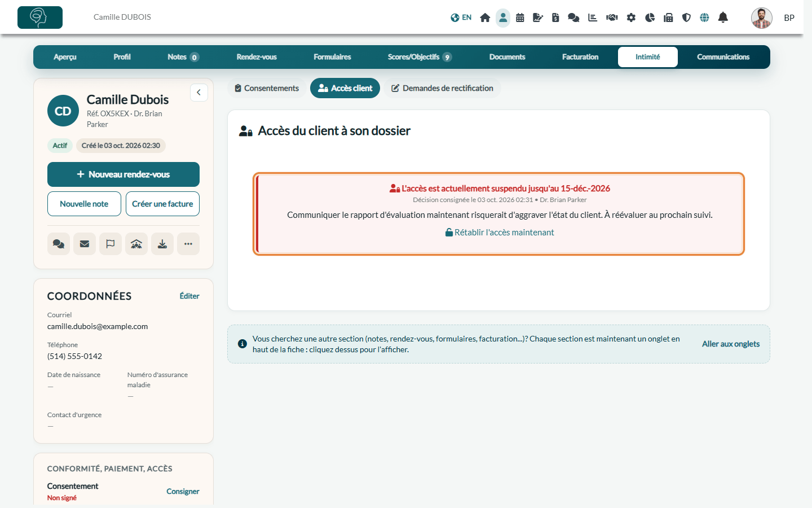
Task: Open the bar chart reports icon
Action: point(593,17)
